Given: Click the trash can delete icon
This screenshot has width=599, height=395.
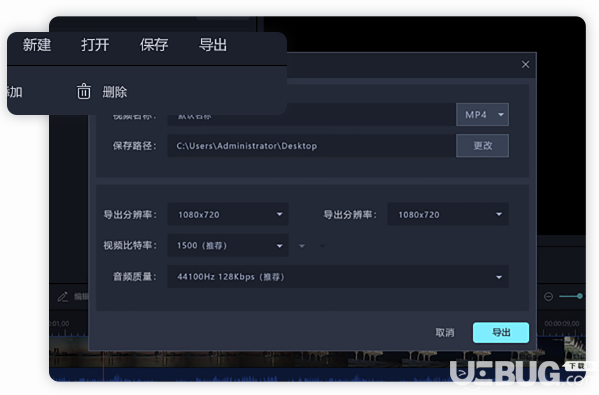Looking at the screenshot, I should 84,92.
